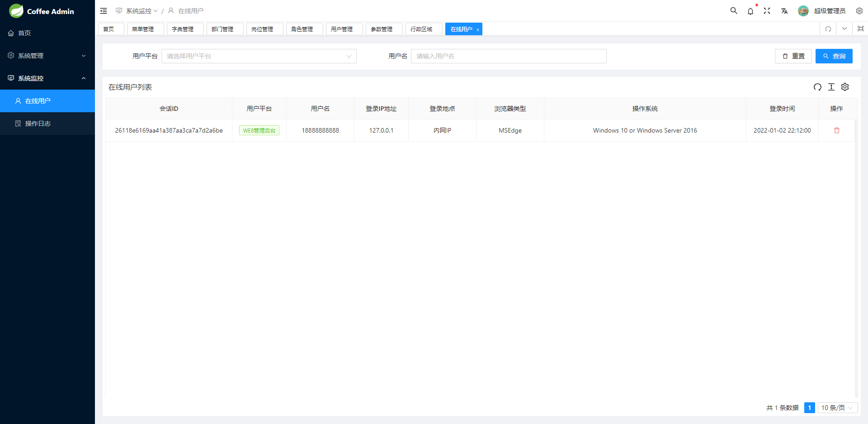The height and width of the screenshot is (424, 868).
Task: Collapse sidebar with the menu fold icon
Action: point(104,11)
